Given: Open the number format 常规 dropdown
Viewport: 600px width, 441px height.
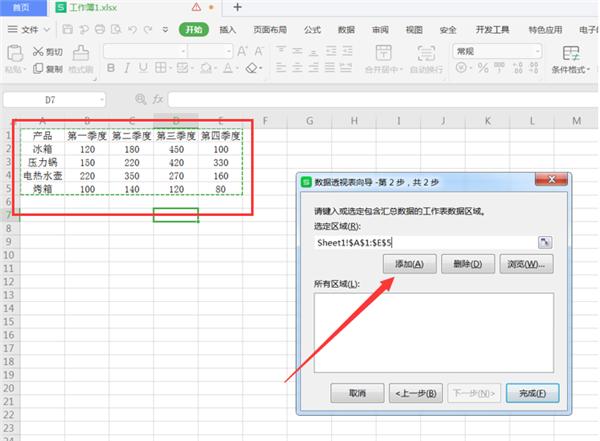Looking at the screenshot, I should click(538, 51).
